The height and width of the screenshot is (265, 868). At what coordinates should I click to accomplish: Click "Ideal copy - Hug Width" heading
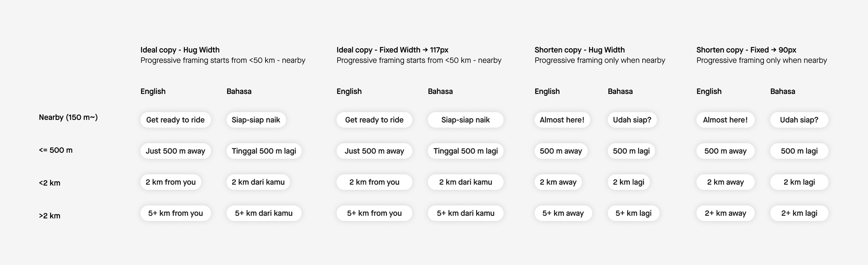[x=180, y=50]
